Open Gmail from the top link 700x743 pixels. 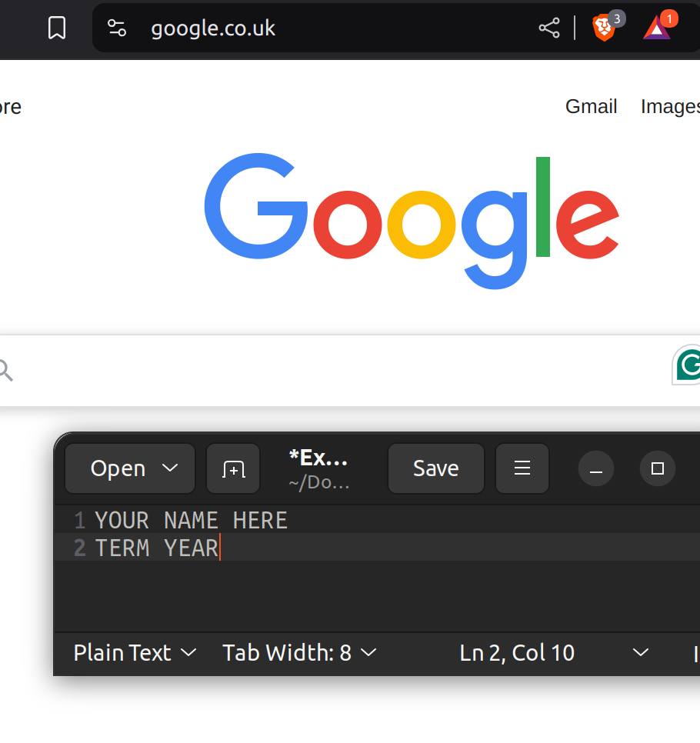(591, 107)
